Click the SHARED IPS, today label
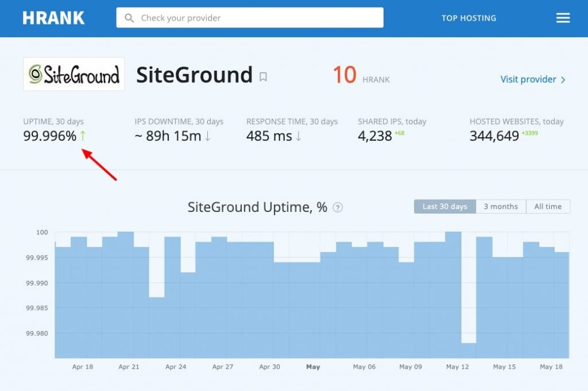 click(392, 122)
